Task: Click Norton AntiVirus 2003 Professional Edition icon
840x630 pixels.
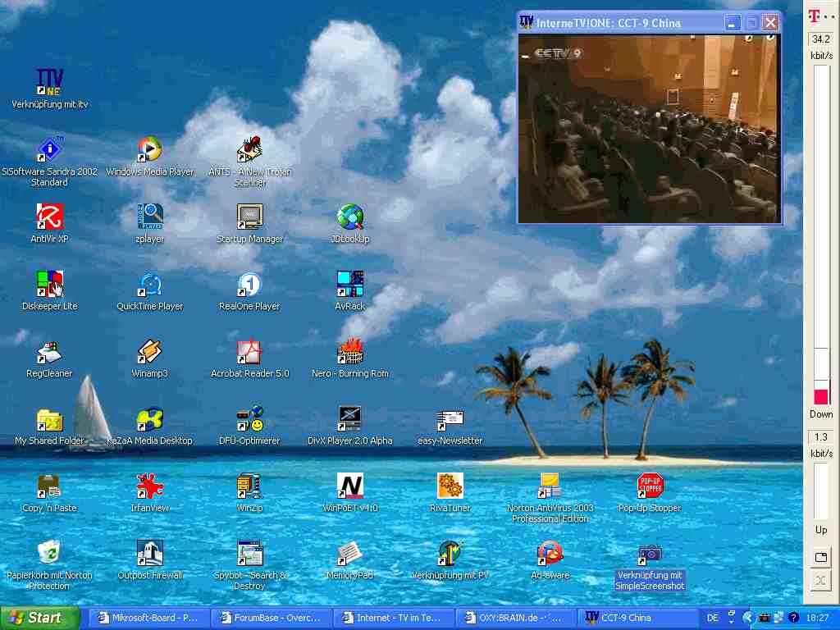Action: (x=550, y=486)
